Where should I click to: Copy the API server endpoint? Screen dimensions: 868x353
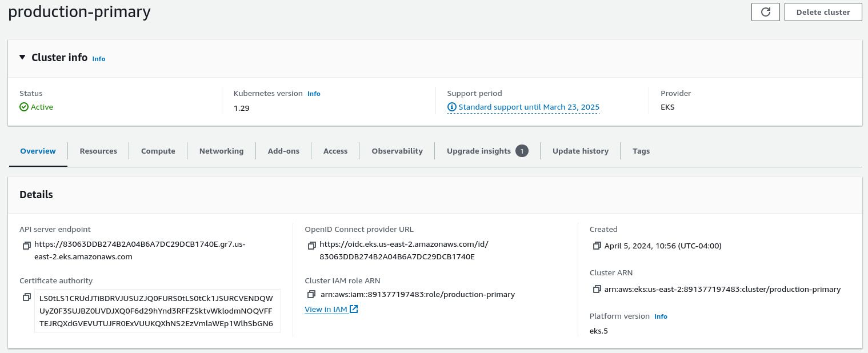(x=26, y=246)
